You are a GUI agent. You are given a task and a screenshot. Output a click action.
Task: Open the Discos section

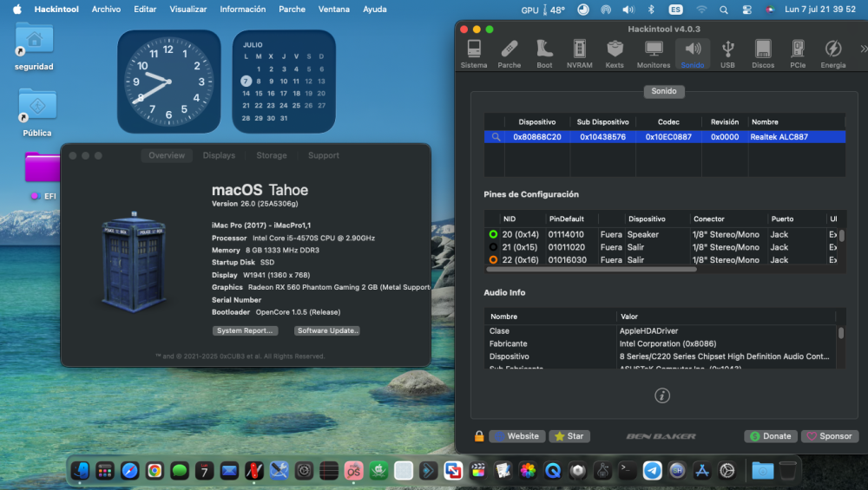click(763, 54)
